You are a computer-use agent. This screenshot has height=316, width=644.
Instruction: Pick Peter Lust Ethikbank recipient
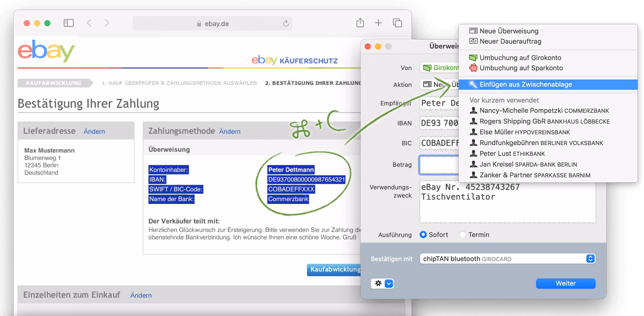click(548, 153)
